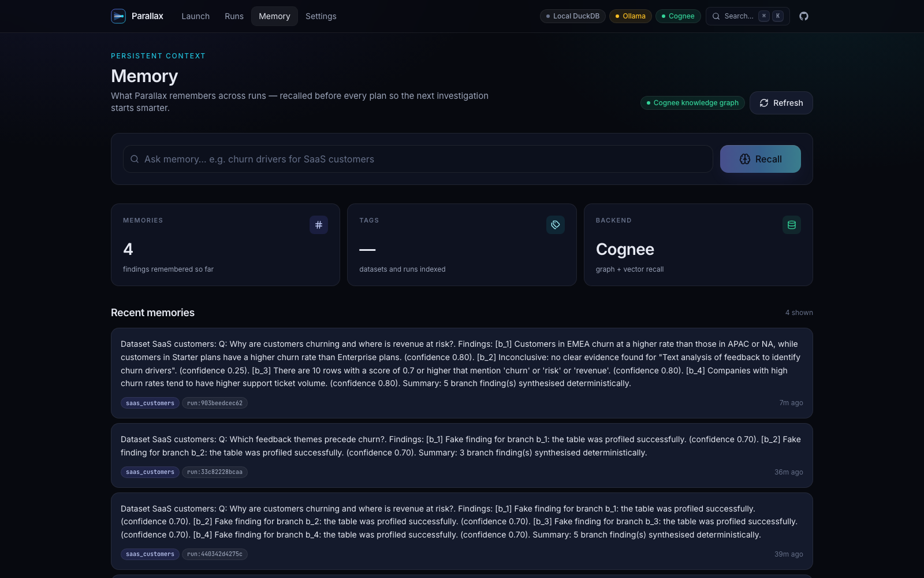Click the Parallax brand name
This screenshot has height=578, width=924.
click(x=147, y=16)
